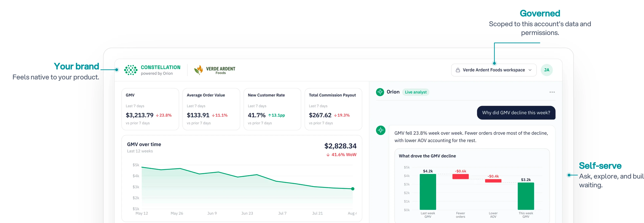644x223 pixels.
Task: Click the Orion sparkle icon in panel header
Action: point(380,92)
